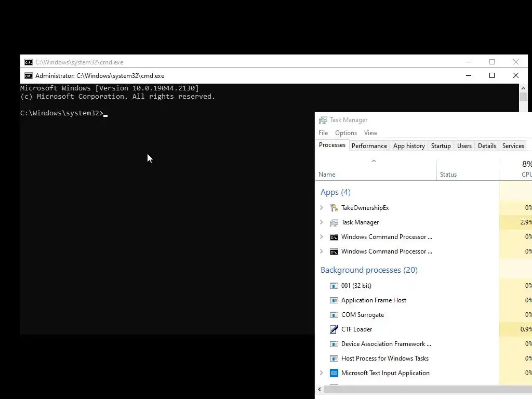The height and width of the screenshot is (399, 532).
Task: Expand the TakeOwnershipEx process group
Action: 321,208
